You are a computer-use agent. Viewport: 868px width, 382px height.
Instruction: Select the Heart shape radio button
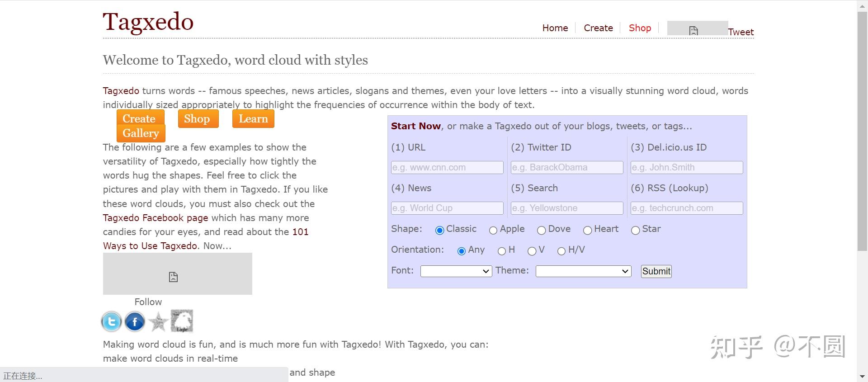pyautogui.click(x=587, y=230)
